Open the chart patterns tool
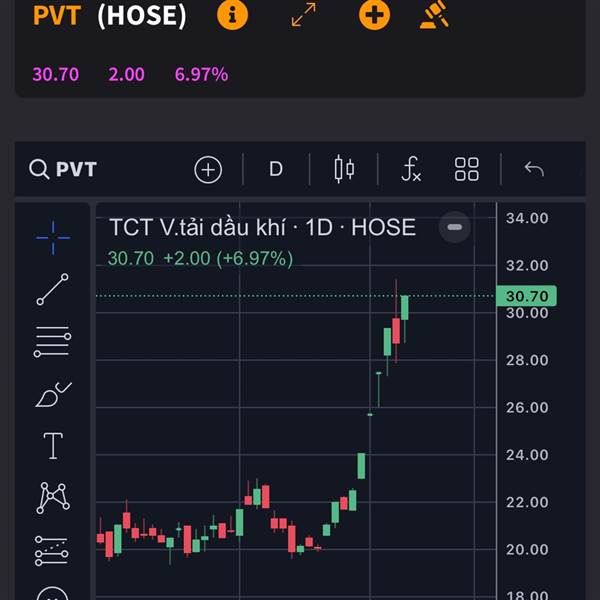The width and height of the screenshot is (600, 600). 53,497
